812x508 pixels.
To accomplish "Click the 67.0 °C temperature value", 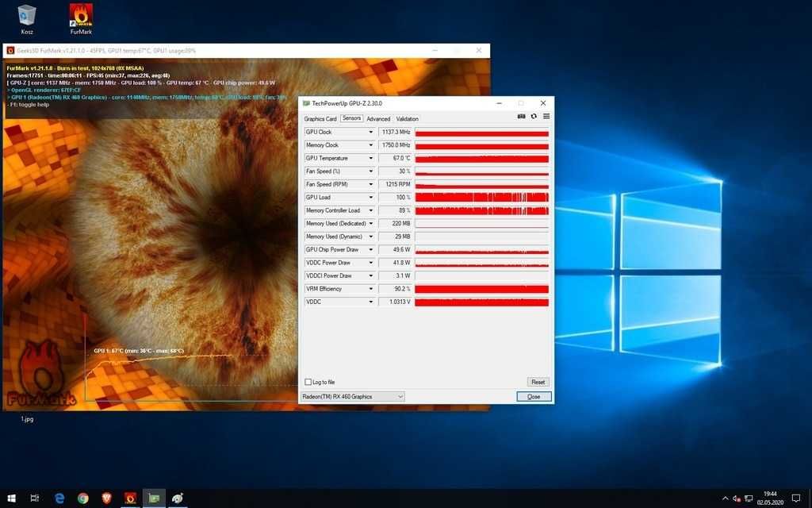I will [395, 158].
